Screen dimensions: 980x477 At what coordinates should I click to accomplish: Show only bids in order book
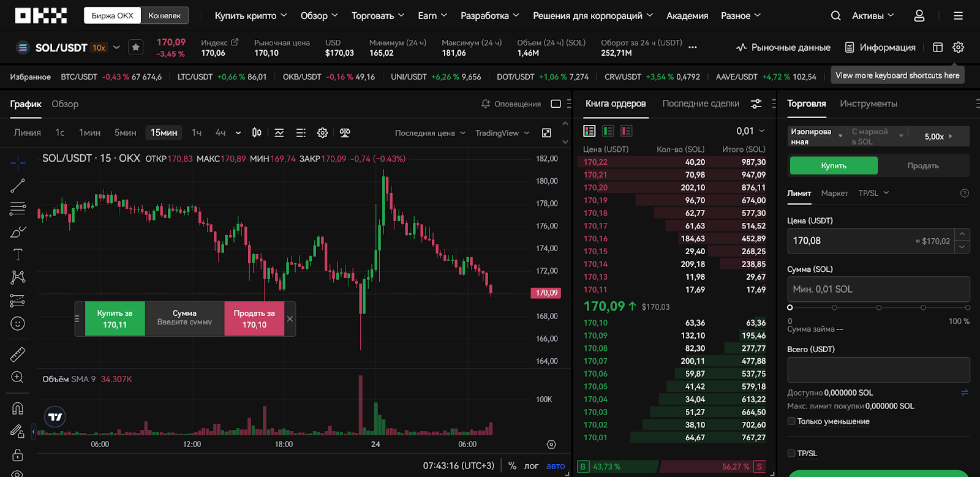(x=608, y=130)
